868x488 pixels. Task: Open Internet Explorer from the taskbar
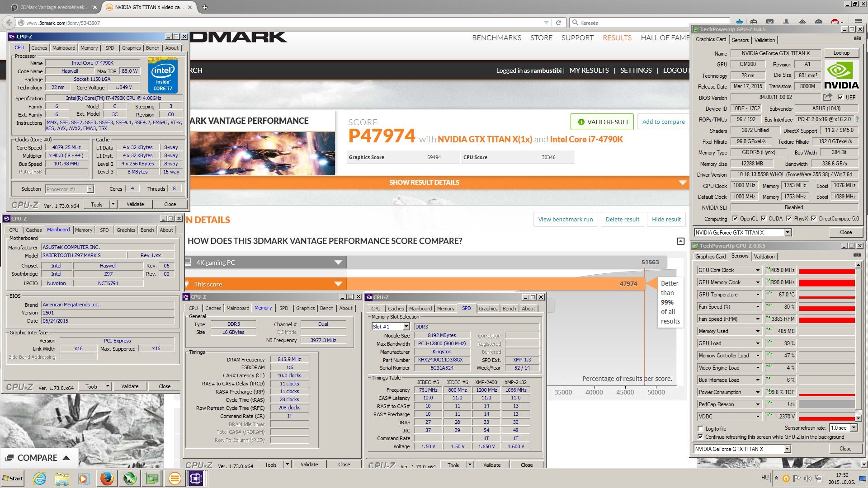[40, 478]
